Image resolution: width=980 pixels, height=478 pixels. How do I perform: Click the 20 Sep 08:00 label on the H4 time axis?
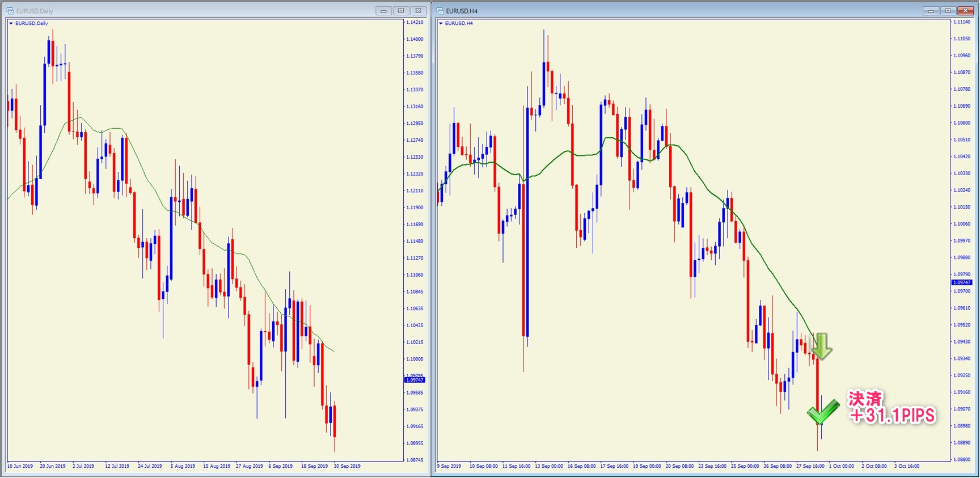(679, 466)
